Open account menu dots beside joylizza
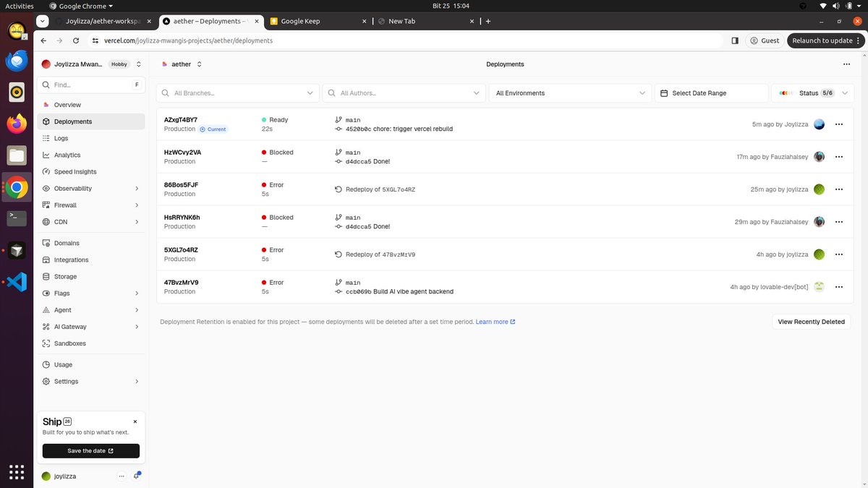The height and width of the screenshot is (488, 868). point(122,476)
